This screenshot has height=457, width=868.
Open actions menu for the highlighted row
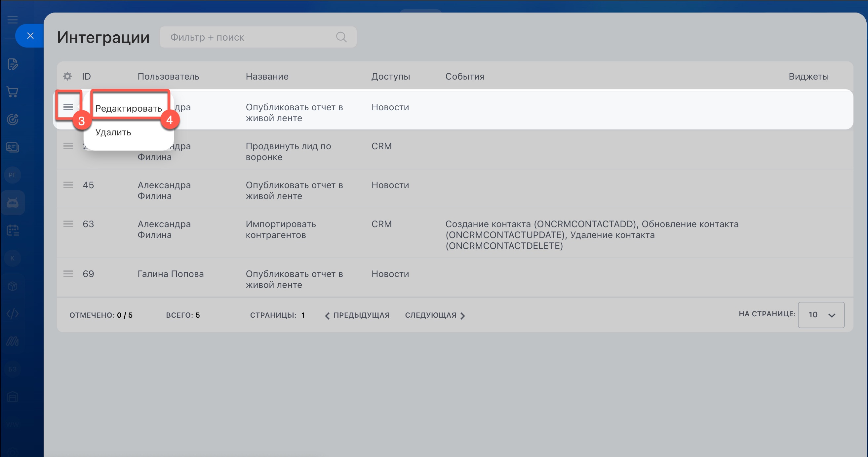pyautogui.click(x=68, y=107)
